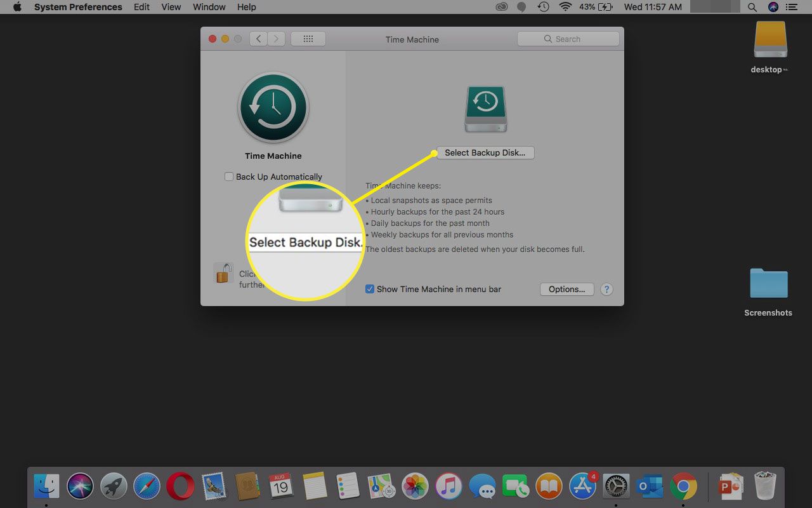The image size is (812, 508).
Task: Launch Opera browser from Dock
Action: pos(180,487)
